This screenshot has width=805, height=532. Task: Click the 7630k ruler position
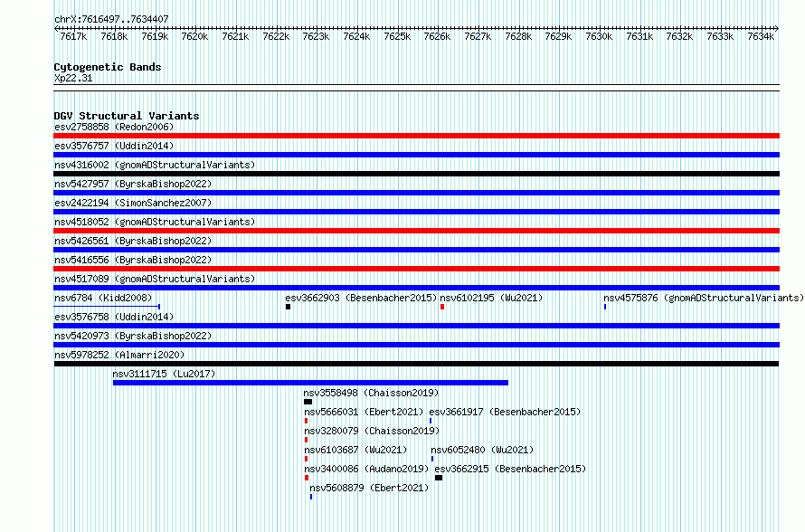[x=599, y=36]
